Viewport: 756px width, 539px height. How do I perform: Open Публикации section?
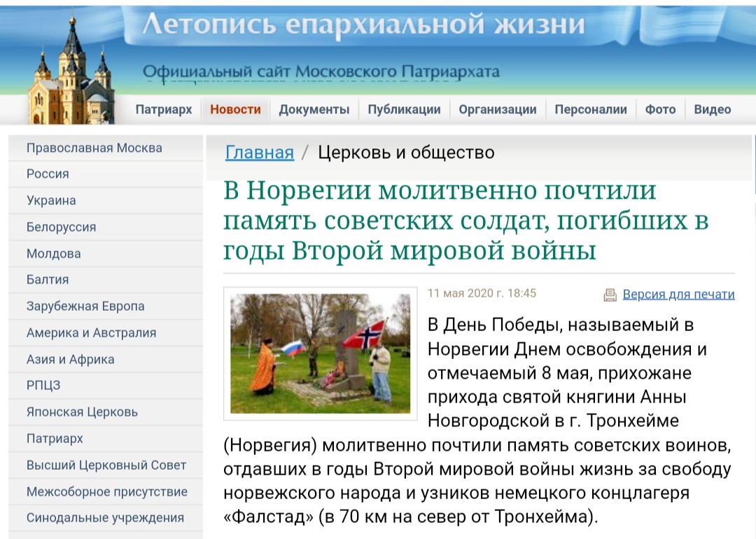[x=404, y=109]
